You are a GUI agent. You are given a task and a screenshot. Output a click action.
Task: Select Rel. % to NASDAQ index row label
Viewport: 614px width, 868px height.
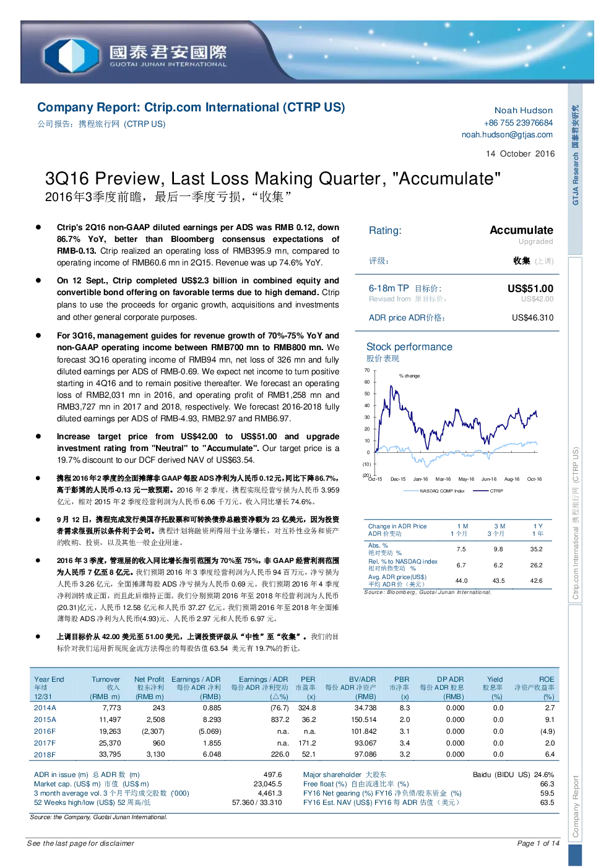[x=402, y=561]
